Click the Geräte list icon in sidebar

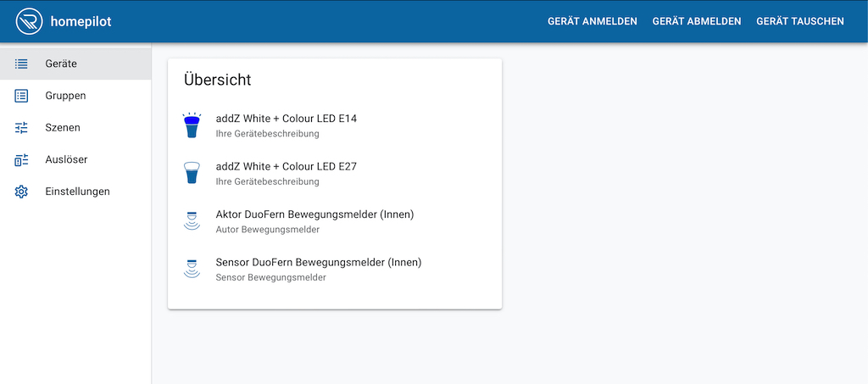click(21, 64)
